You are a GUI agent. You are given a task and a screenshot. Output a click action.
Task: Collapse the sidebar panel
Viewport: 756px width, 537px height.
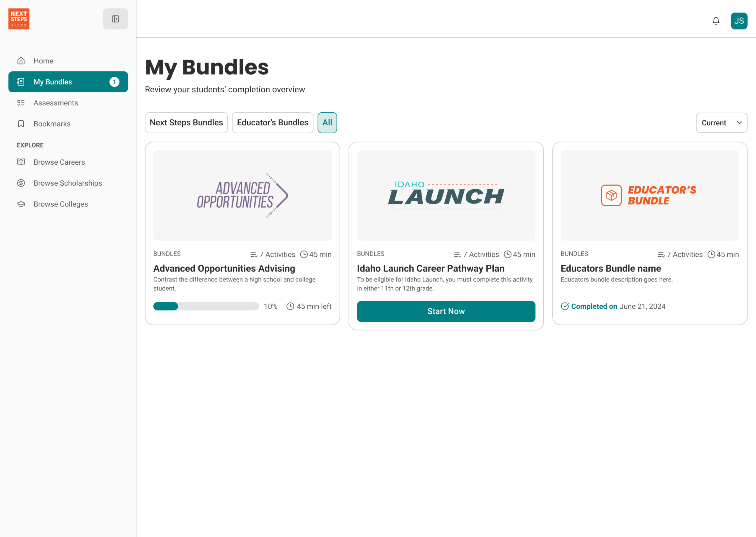[x=115, y=19]
